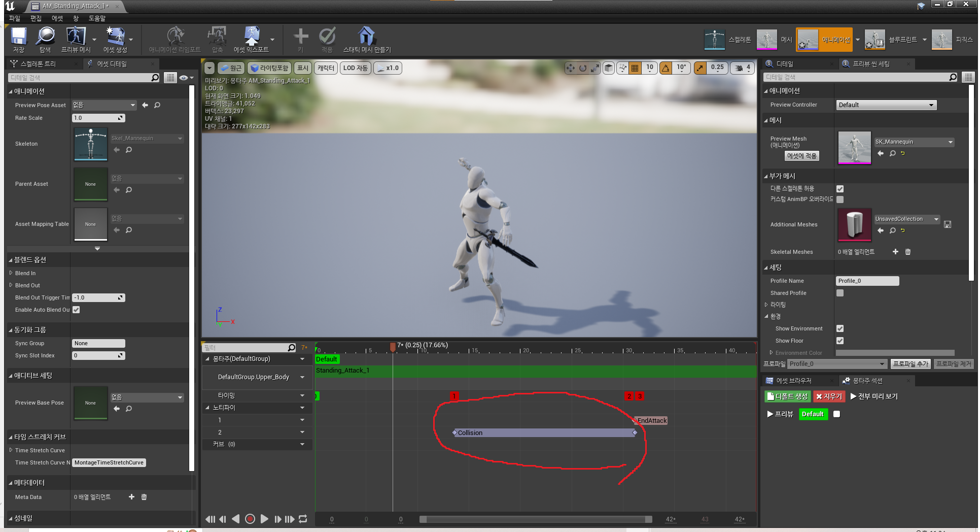Switch to the 스켈레톤 트리 tab
Viewport: 980px width, 532px height.
38,64
